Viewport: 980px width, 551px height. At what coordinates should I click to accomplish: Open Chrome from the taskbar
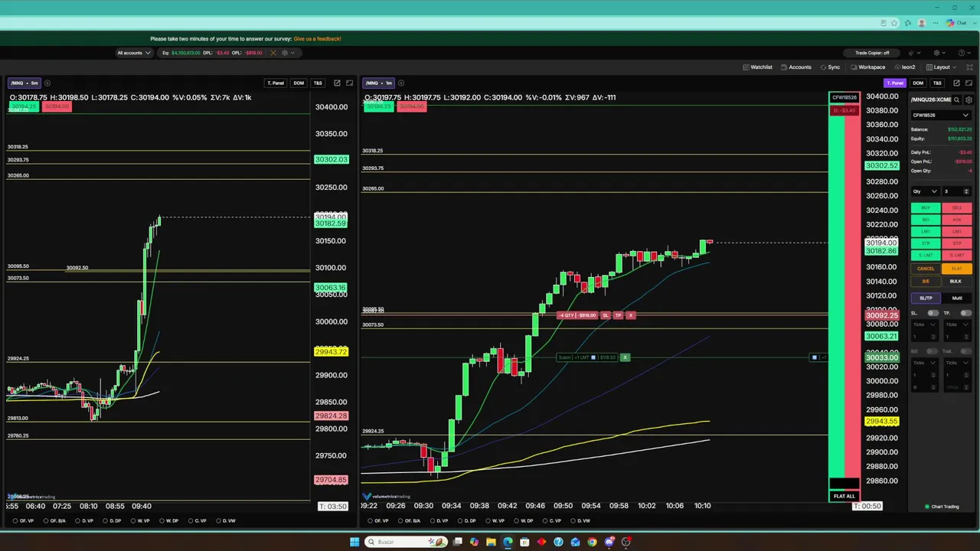coord(592,542)
